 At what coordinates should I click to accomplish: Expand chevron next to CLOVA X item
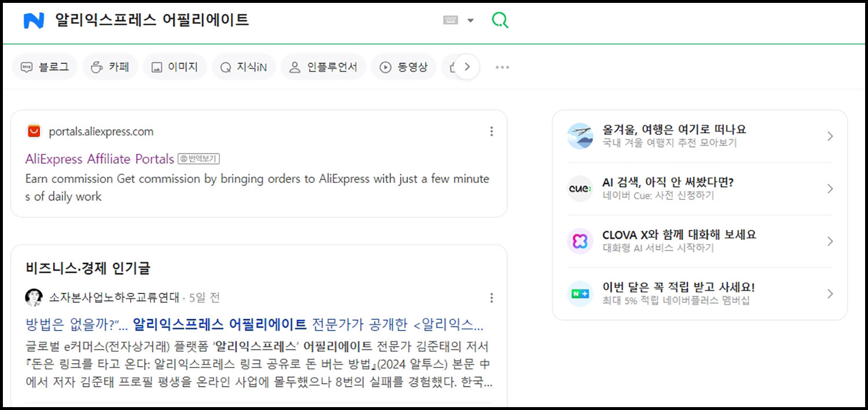pos(830,241)
